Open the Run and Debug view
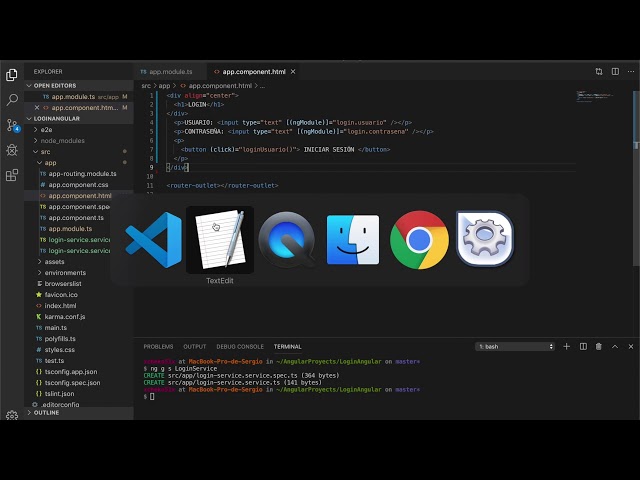Viewport: 640px width, 480px height. tap(12, 150)
